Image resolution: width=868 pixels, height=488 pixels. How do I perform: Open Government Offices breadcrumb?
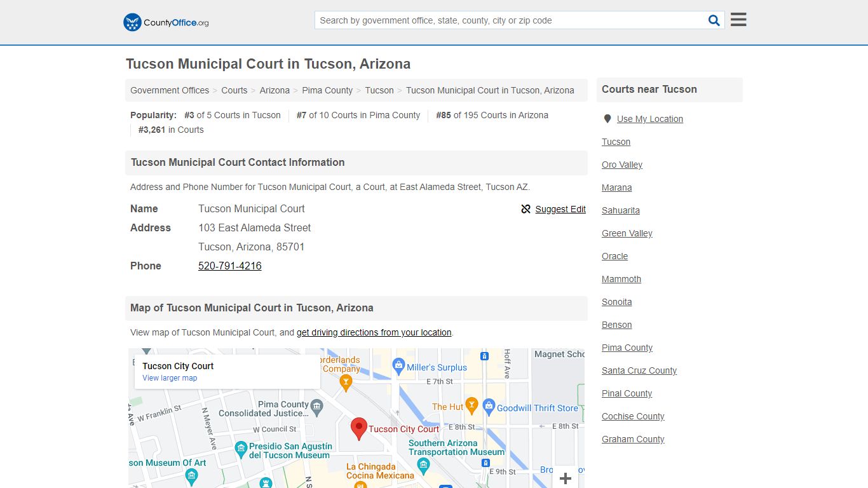[170, 90]
